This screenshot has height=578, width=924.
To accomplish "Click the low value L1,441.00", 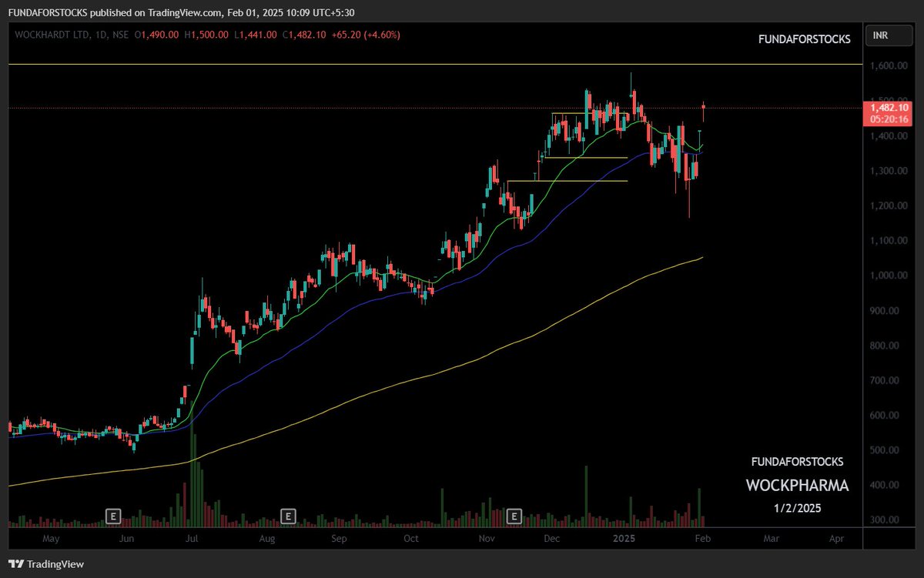I will coord(256,35).
